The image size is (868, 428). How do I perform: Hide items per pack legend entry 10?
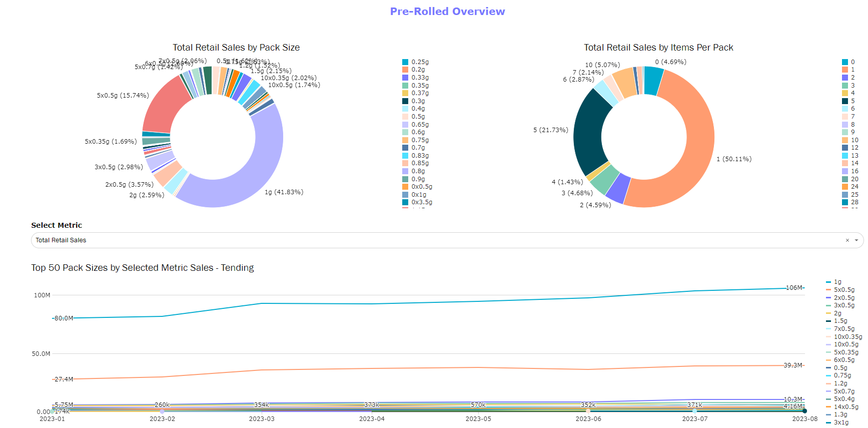(854, 140)
